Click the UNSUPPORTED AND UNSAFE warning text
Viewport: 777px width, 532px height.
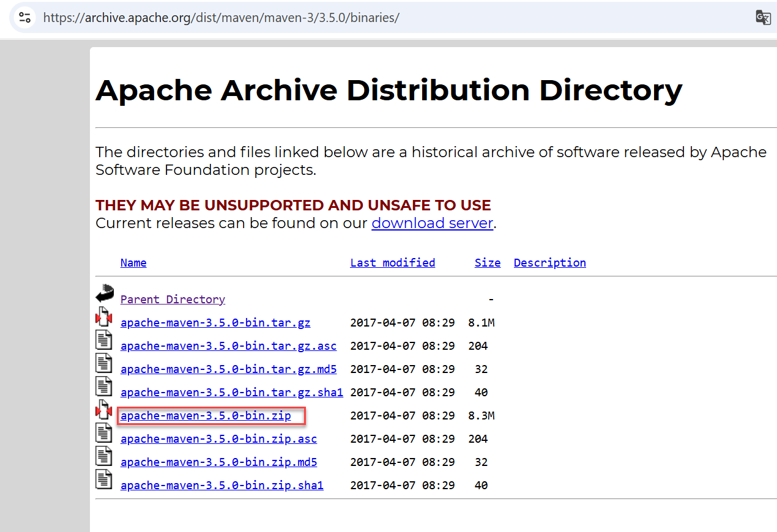pyautogui.click(x=293, y=205)
